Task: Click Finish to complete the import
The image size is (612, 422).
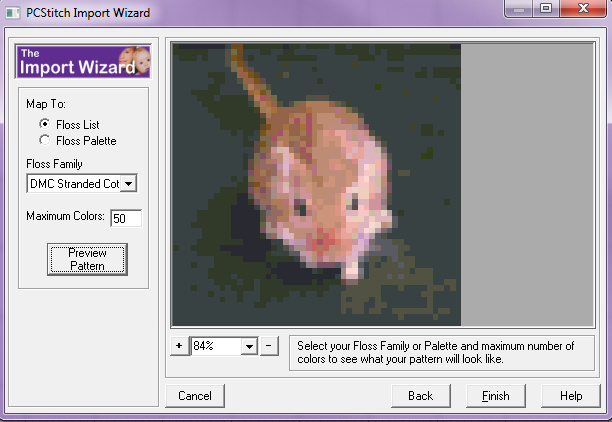Action: click(496, 396)
